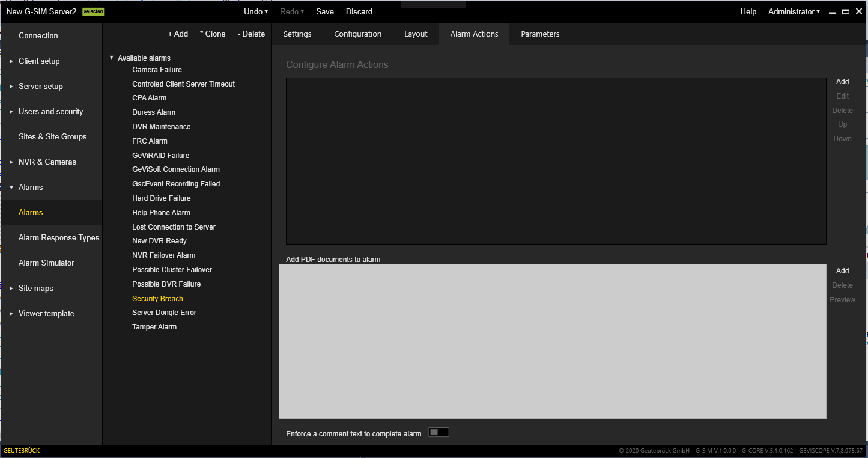
Task: Expand the Client setup section
Action: (x=11, y=61)
